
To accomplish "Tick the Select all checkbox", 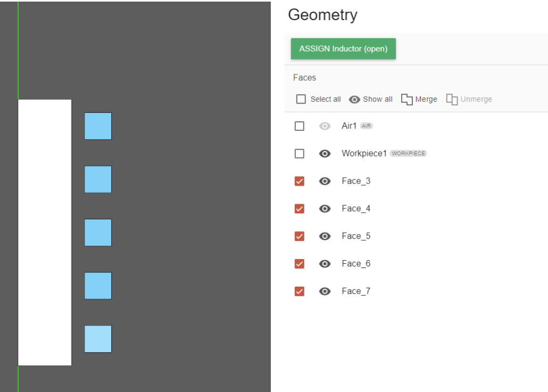I will tap(301, 99).
